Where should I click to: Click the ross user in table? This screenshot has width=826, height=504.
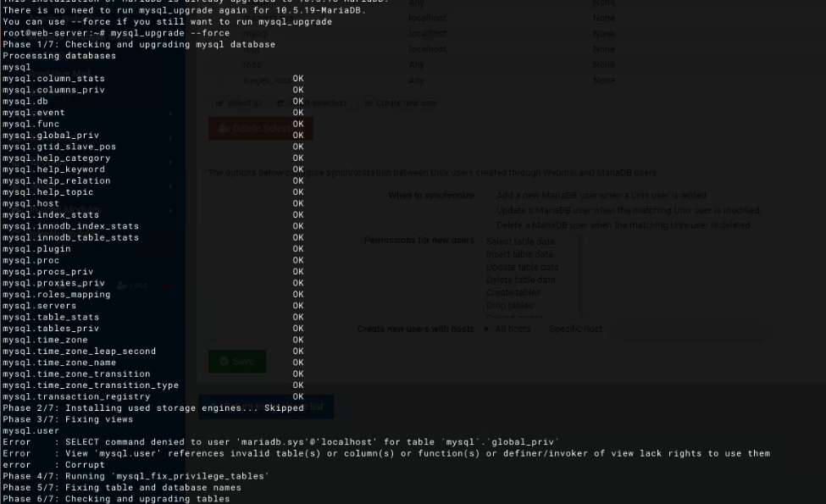(252, 64)
